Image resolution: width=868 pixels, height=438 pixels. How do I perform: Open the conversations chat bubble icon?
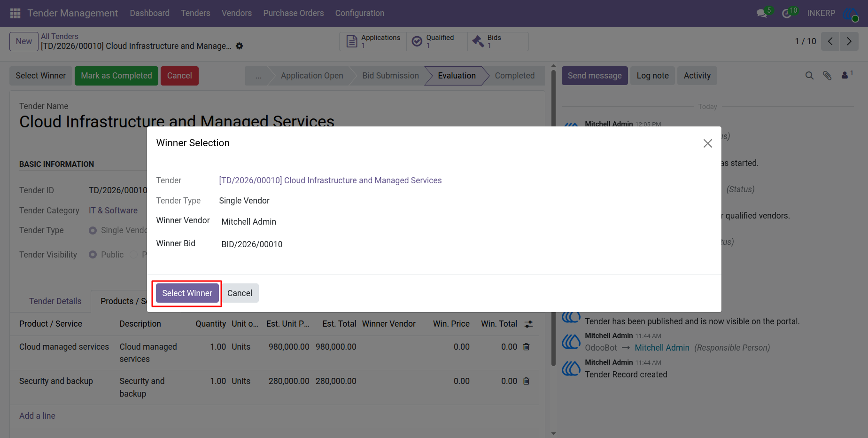762,13
